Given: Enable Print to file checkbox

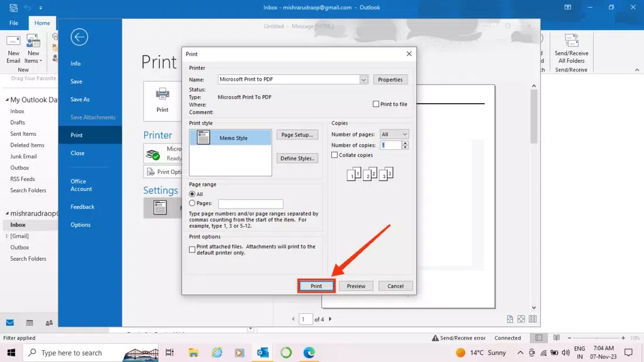Looking at the screenshot, I should click(376, 104).
